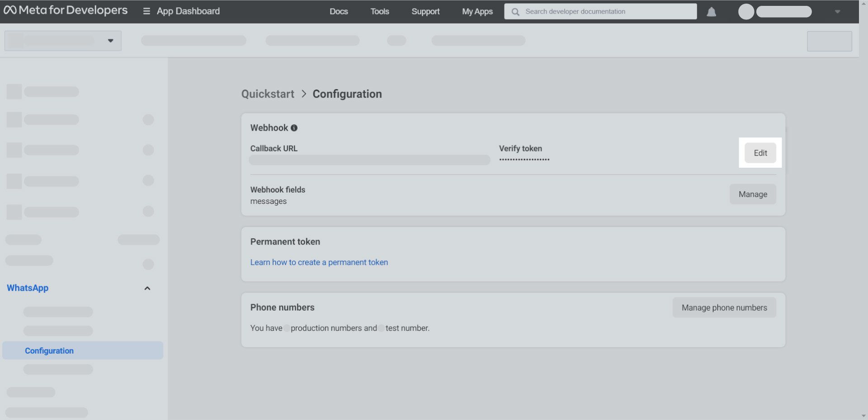The width and height of the screenshot is (868, 420).
Task: Focus the Search developer documentation field
Action: click(x=600, y=12)
